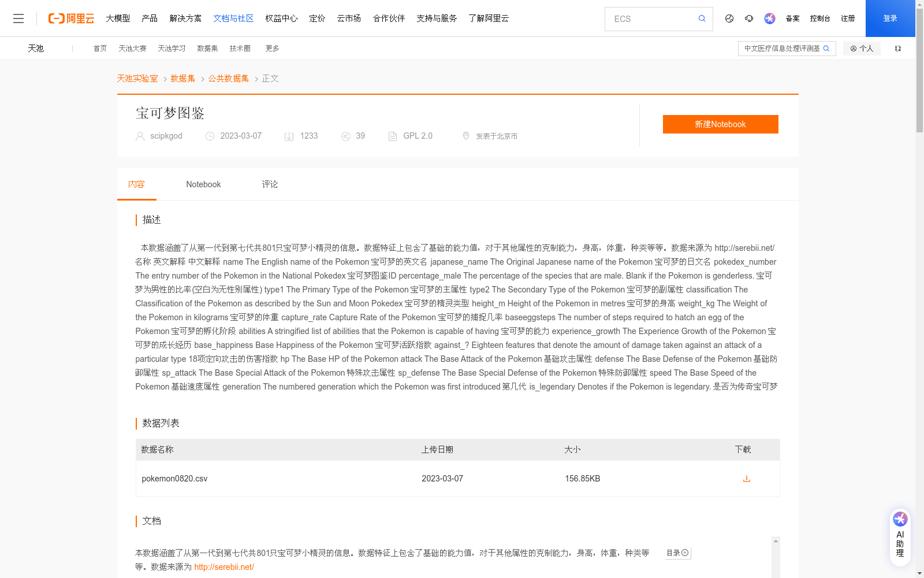Click the 控制台 link

coord(820,18)
